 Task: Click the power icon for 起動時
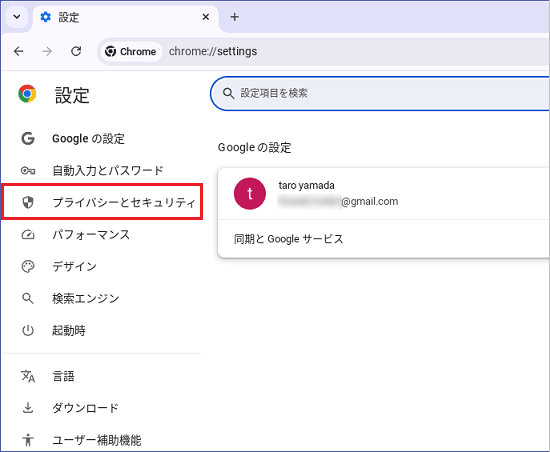(28, 331)
